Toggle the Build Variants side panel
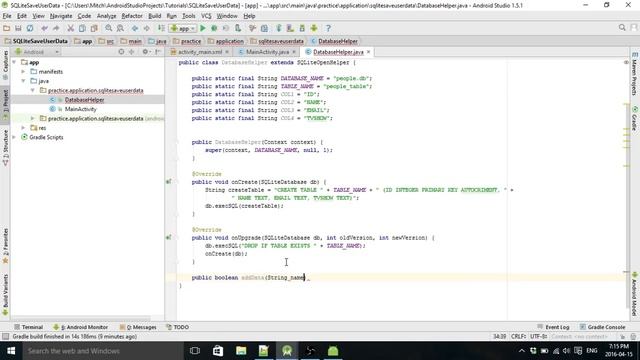Image resolution: width=640 pixels, height=360 pixels. click(x=5, y=294)
